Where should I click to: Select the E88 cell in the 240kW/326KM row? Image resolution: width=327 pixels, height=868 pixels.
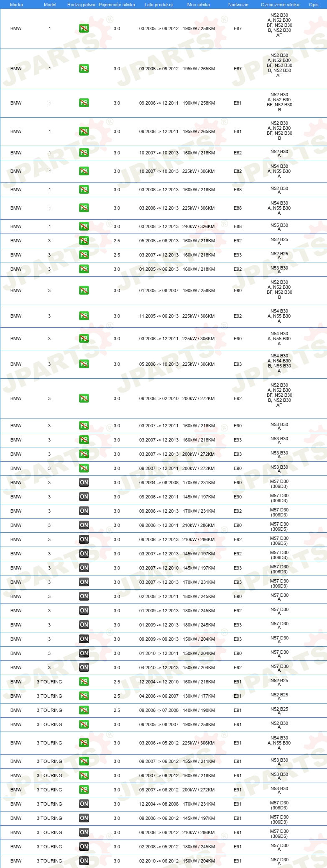tap(238, 226)
